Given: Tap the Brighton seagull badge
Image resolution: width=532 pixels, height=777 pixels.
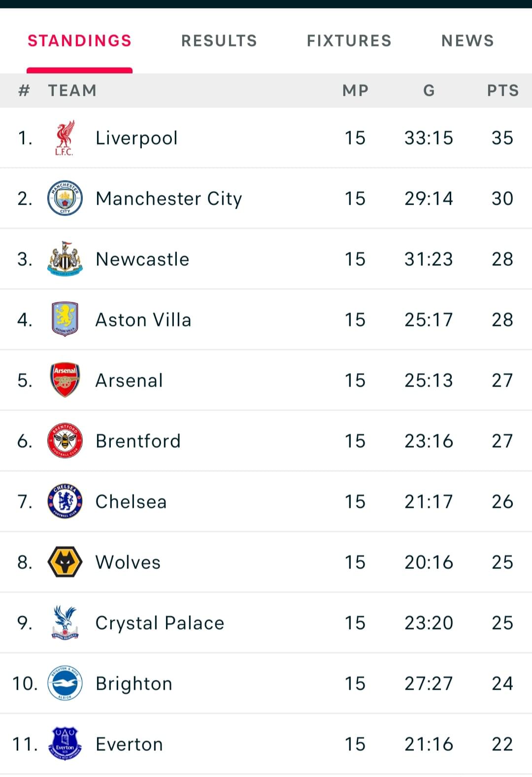Looking at the screenshot, I should click(x=65, y=683).
